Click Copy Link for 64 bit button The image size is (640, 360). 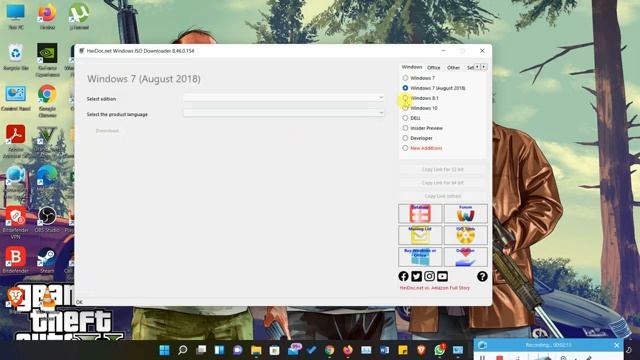443,183
